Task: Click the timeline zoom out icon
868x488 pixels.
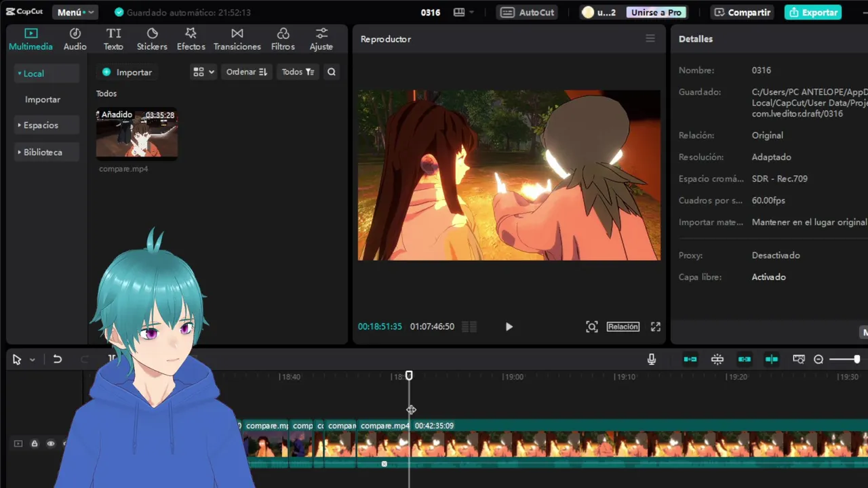Action: coord(818,359)
